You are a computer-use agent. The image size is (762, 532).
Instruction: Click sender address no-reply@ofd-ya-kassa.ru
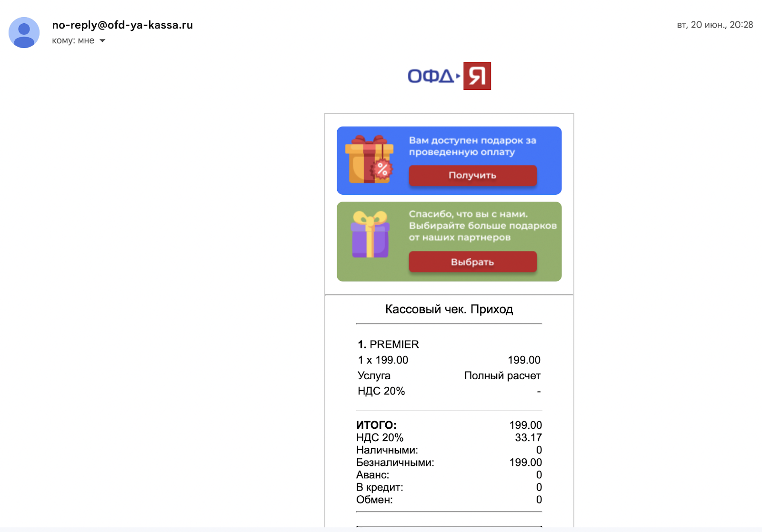122,25
